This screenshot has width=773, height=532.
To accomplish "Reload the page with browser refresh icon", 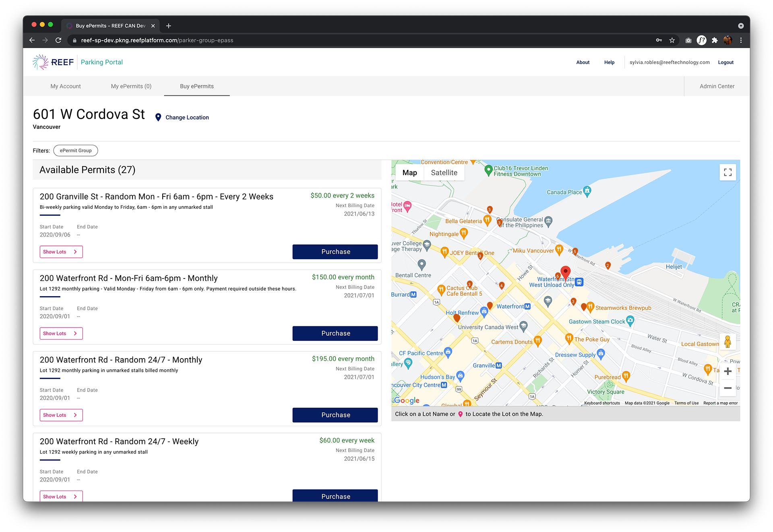I will tap(58, 40).
